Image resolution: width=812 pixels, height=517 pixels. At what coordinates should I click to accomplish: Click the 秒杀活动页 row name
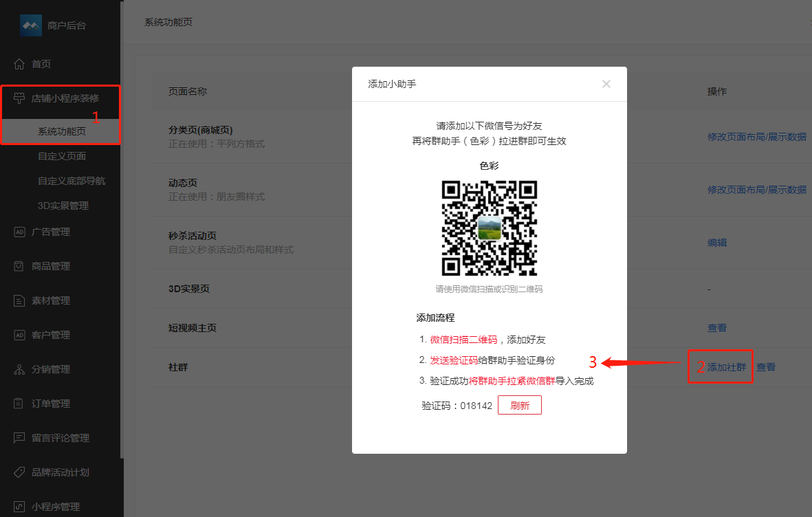[192, 236]
